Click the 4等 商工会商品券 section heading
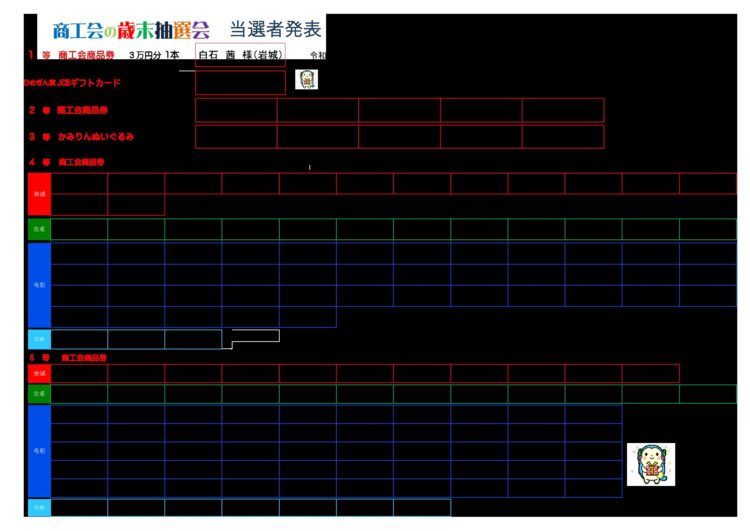 [x=68, y=161]
